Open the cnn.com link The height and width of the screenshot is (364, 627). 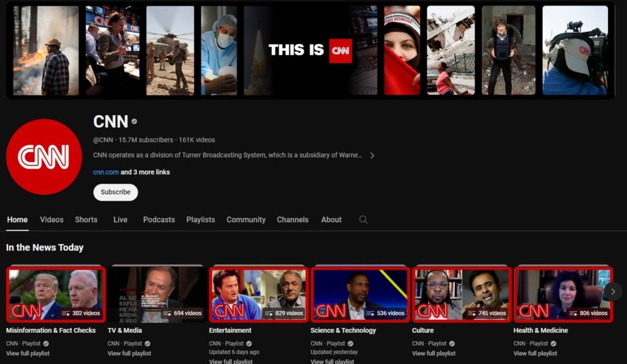pos(105,172)
